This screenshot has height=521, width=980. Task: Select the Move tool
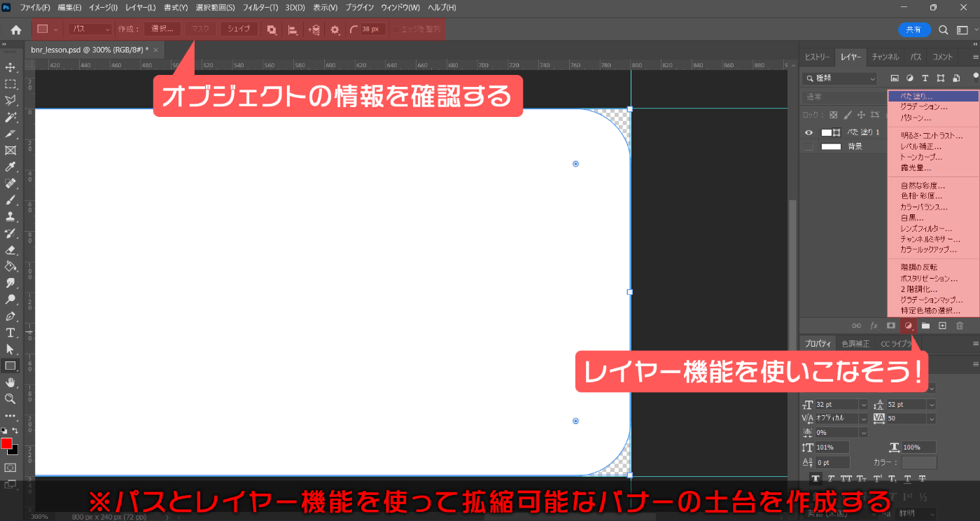[10, 67]
